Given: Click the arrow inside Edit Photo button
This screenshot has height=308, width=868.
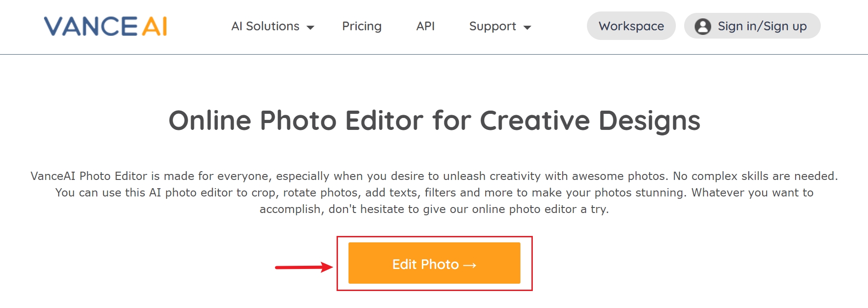Looking at the screenshot, I should 469,264.
